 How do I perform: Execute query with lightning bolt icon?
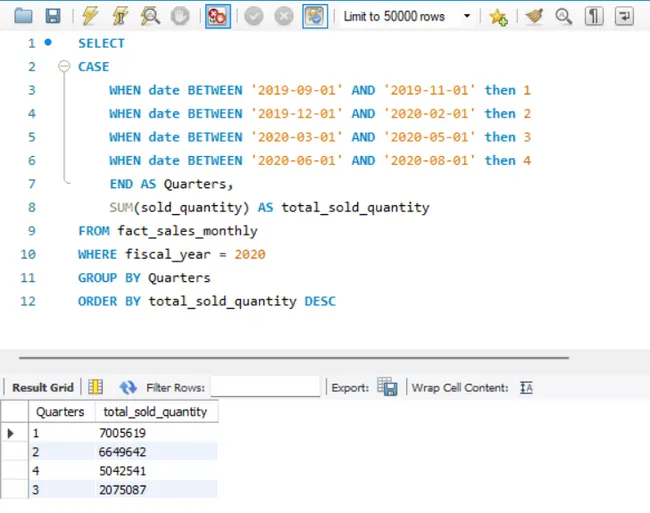tap(90, 16)
